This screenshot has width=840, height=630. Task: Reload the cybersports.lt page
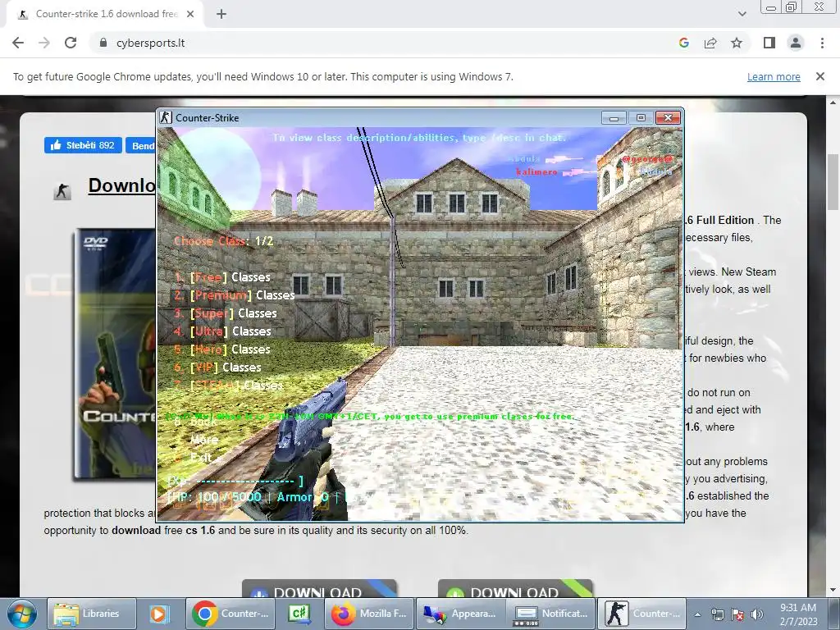click(71, 43)
